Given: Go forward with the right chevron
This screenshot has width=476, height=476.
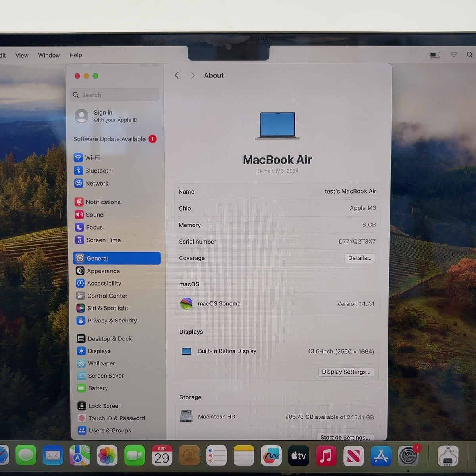Looking at the screenshot, I should (193, 75).
